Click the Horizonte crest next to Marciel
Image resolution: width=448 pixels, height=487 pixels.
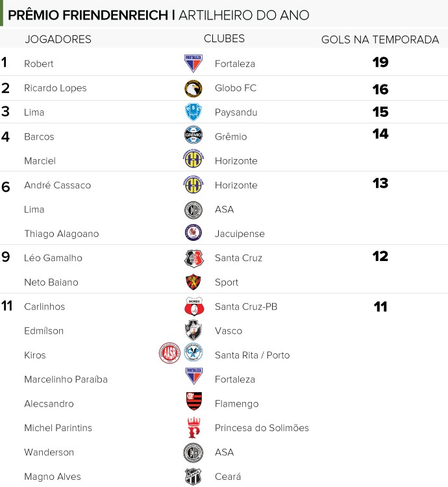[x=193, y=159]
